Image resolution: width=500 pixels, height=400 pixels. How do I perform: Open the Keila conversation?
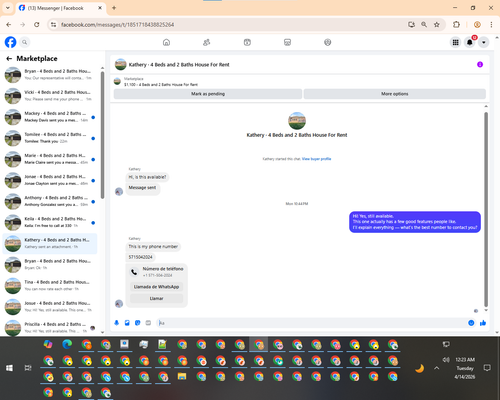coord(50,222)
